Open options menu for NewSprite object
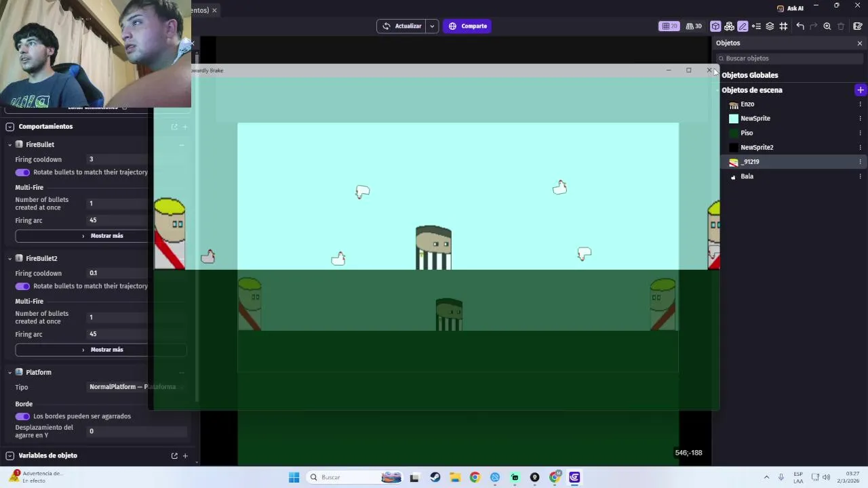This screenshot has height=488, width=868. 860,119
